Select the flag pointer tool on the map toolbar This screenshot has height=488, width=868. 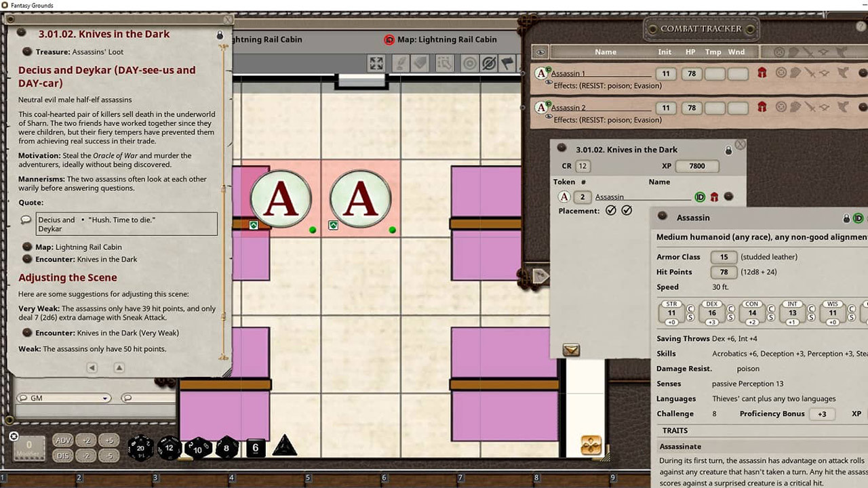click(x=505, y=63)
